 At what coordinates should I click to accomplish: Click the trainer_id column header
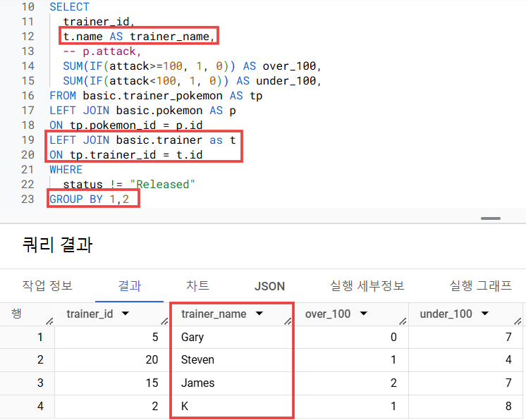click(90, 314)
